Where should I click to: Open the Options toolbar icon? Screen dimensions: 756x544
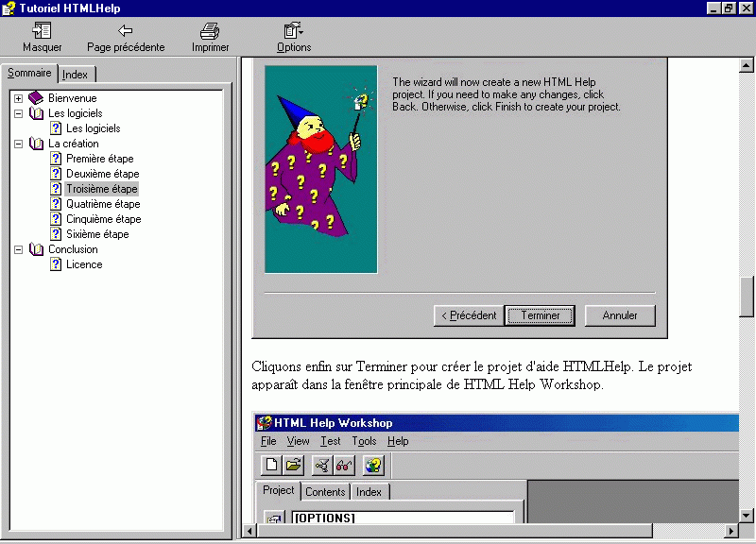(293, 31)
